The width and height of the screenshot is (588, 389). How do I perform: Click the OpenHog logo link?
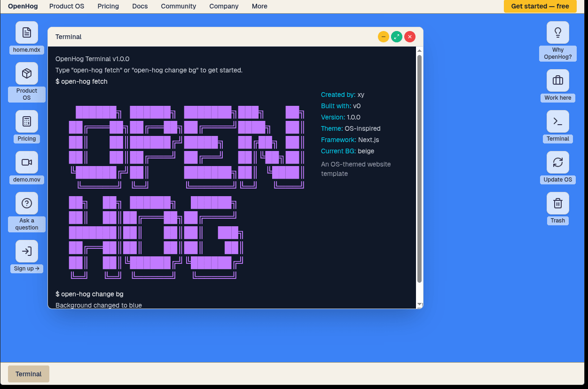[23, 6]
